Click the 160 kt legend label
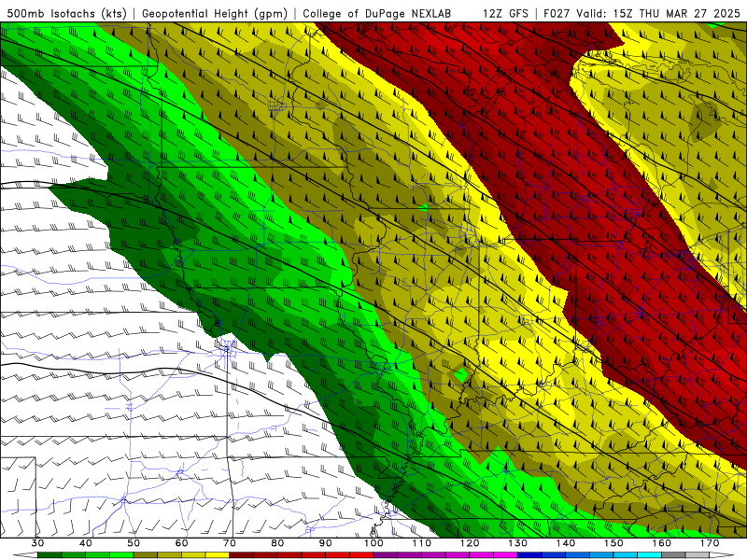The height and width of the screenshot is (560, 747). point(662,543)
